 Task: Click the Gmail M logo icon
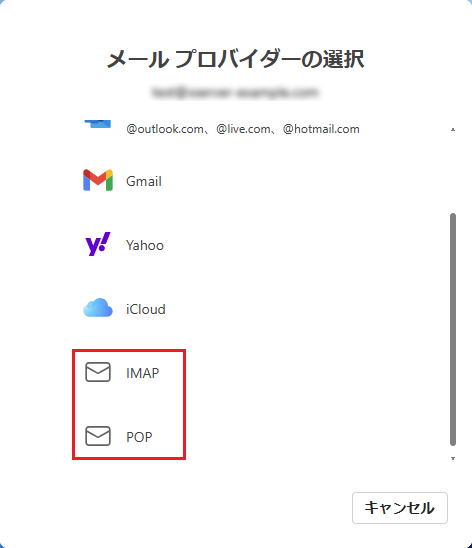pos(98,180)
